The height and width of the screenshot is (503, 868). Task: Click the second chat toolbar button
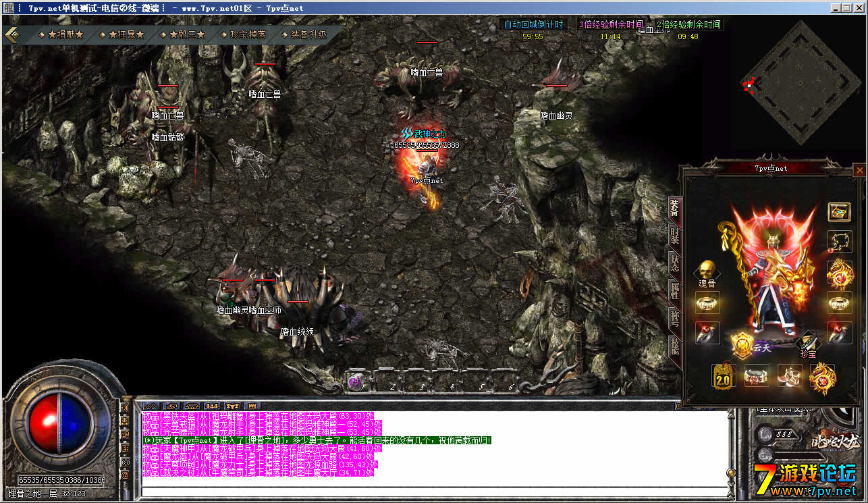(x=171, y=406)
